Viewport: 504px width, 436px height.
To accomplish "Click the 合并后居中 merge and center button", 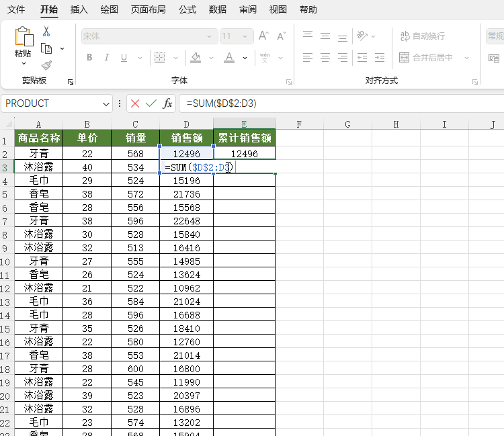I will 426,58.
